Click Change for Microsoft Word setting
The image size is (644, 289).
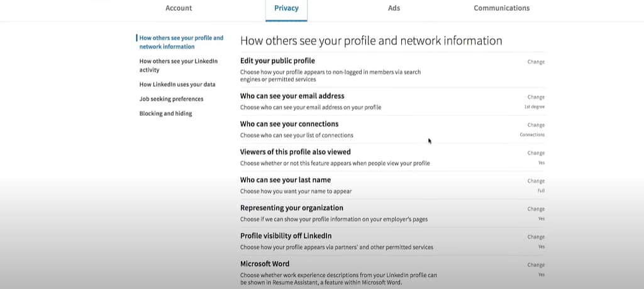tap(536, 264)
